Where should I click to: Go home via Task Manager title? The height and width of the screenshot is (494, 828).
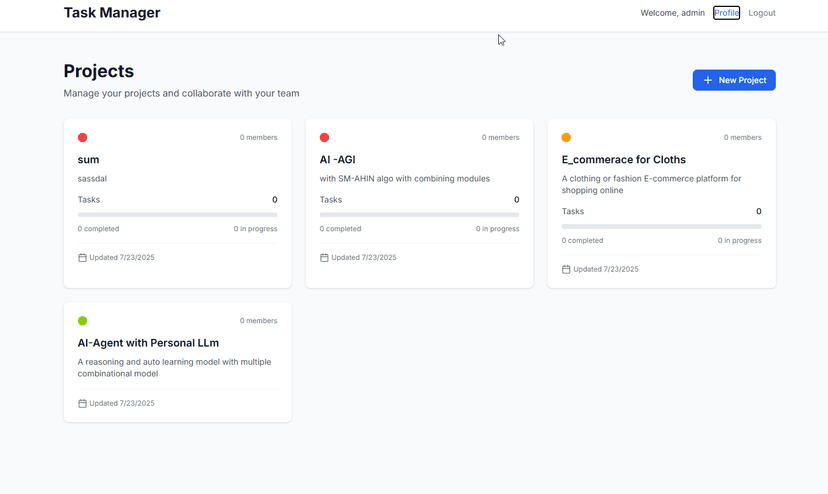[112, 13]
